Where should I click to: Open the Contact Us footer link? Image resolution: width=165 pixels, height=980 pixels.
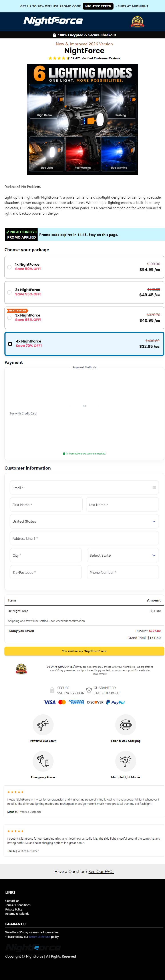click(x=12, y=901)
